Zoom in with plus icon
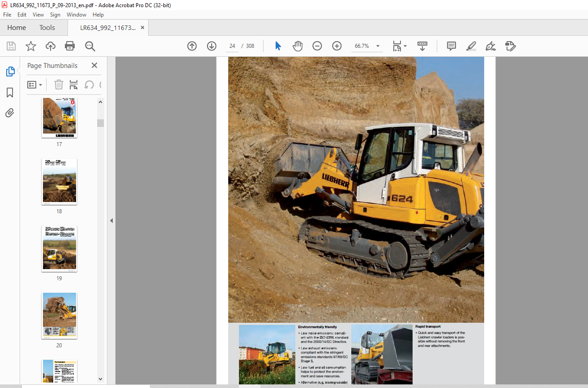This screenshot has height=388, width=588. pos(337,46)
